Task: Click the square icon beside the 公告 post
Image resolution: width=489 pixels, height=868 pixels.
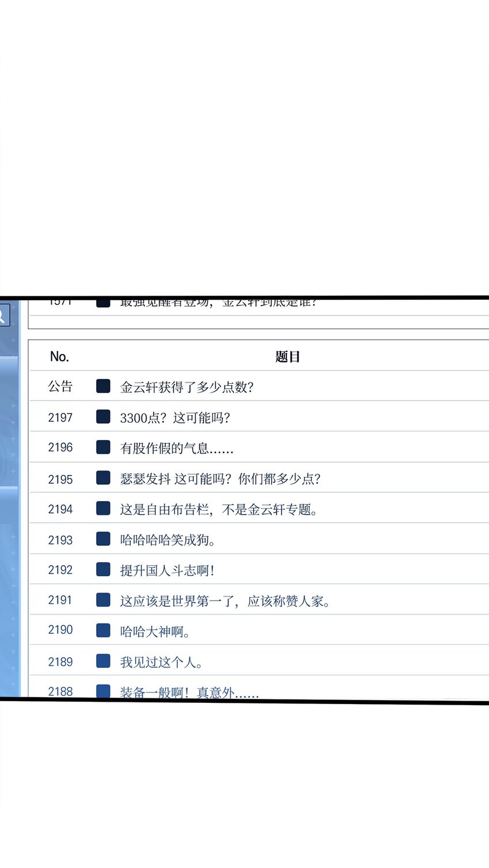Action: click(x=103, y=386)
